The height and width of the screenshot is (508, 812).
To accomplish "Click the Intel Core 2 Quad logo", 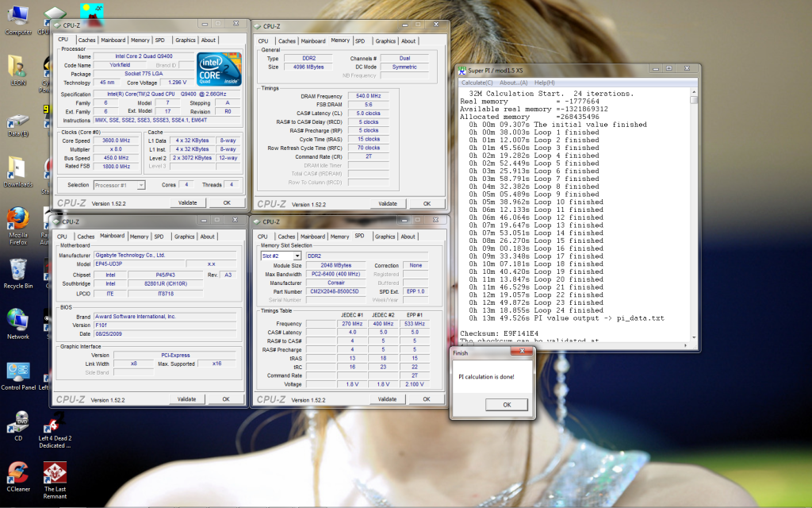I will [219, 70].
